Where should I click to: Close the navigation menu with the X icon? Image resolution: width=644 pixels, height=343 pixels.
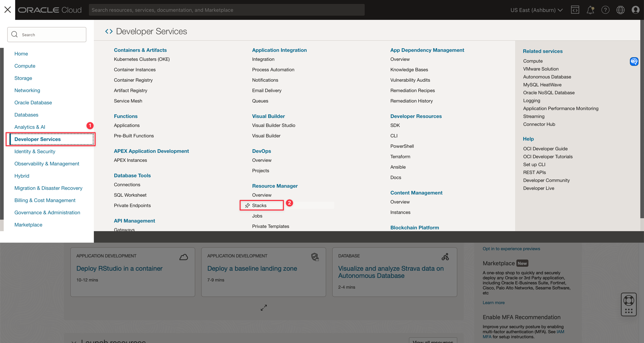click(8, 10)
